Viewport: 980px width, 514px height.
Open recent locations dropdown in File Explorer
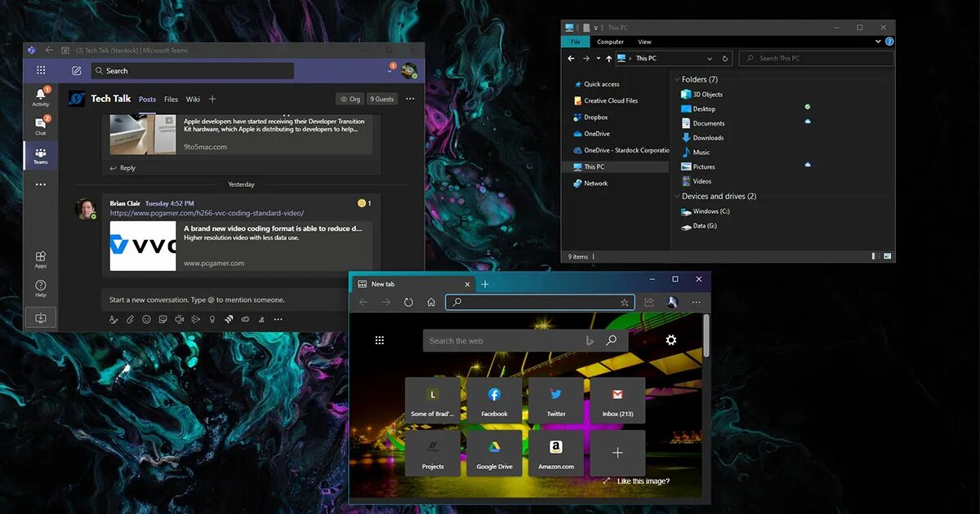click(x=599, y=59)
